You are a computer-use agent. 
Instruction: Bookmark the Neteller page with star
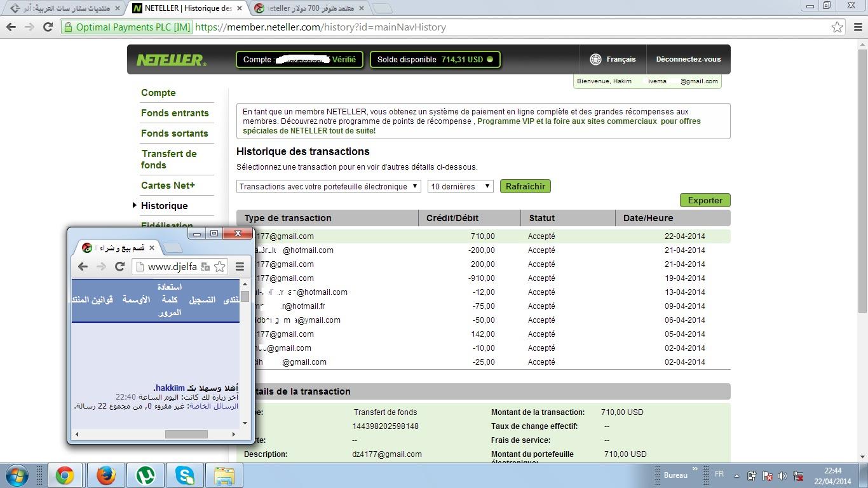tap(837, 27)
